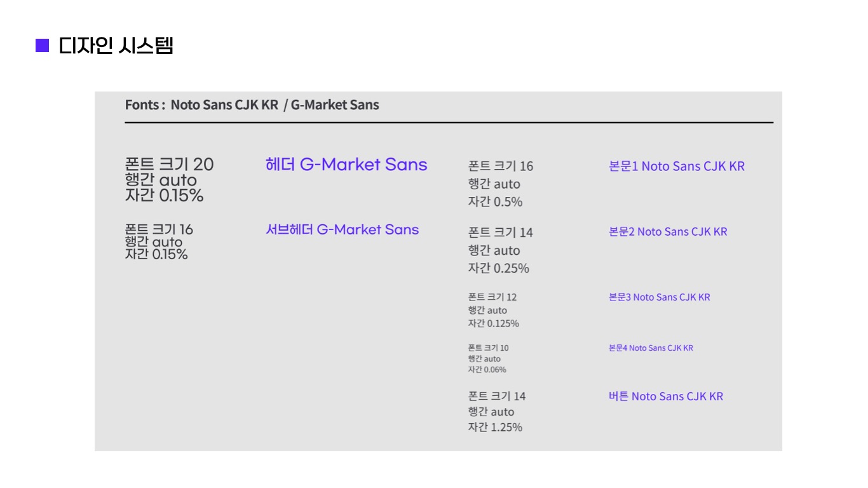Viewport: 868px width, 488px height.
Task: Select the 폰트 크기 16 label beside 본문1
Action: pyautogui.click(x=500, y=166)
